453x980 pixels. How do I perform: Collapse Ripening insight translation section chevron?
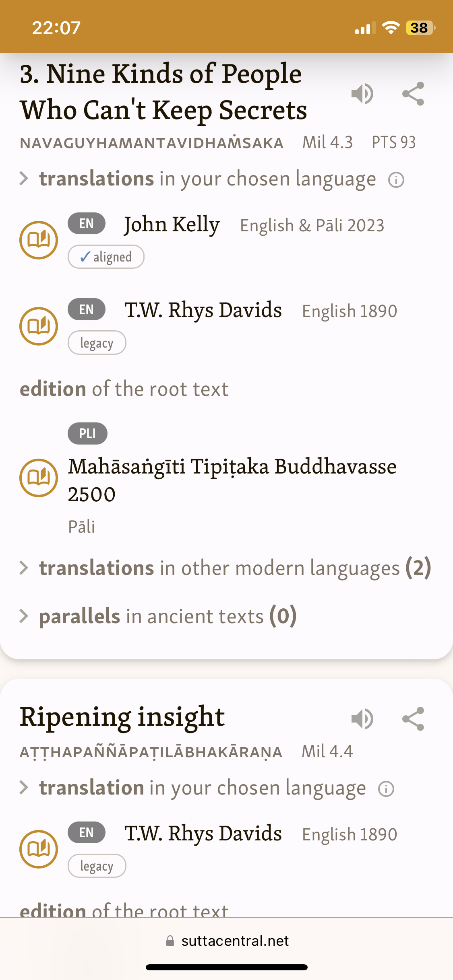(24, 787)
